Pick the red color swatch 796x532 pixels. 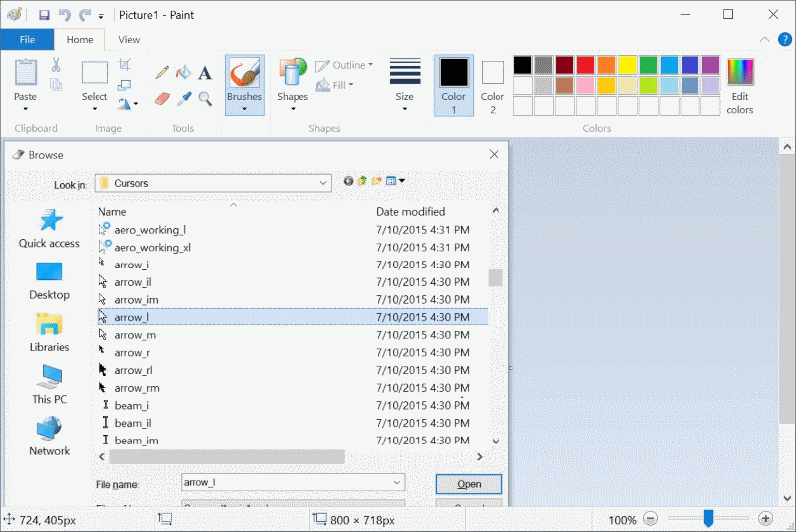point(585,65)
